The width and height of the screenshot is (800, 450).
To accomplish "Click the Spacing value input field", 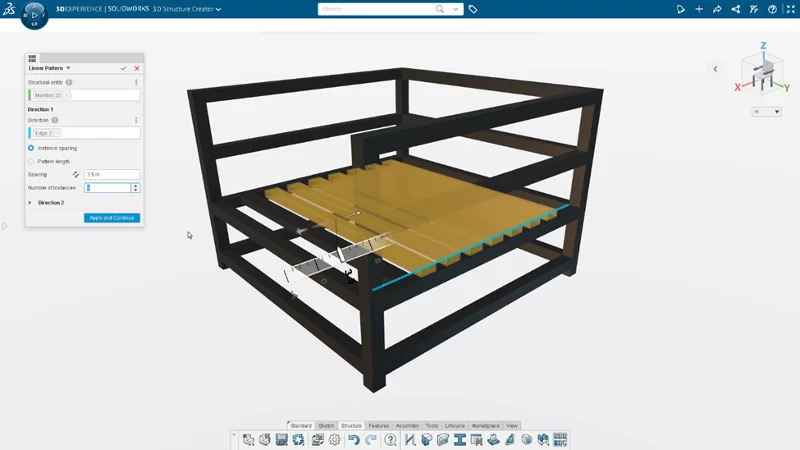I will click(111, 174).
